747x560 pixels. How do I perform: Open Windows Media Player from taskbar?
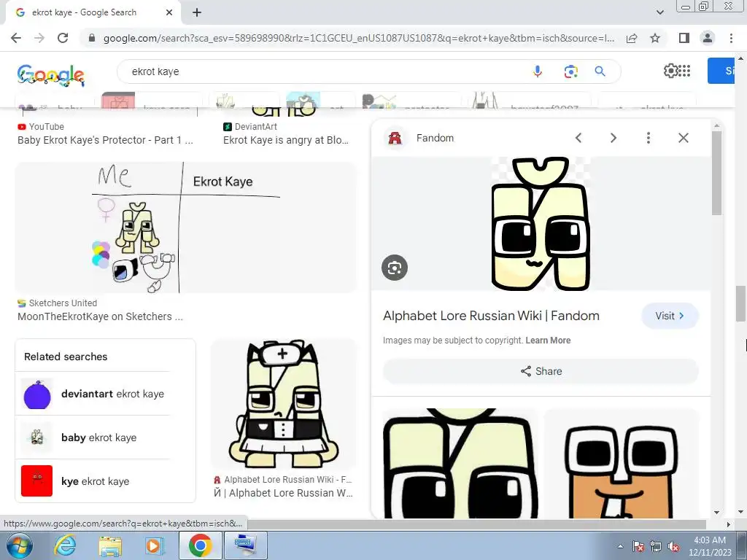155,545
